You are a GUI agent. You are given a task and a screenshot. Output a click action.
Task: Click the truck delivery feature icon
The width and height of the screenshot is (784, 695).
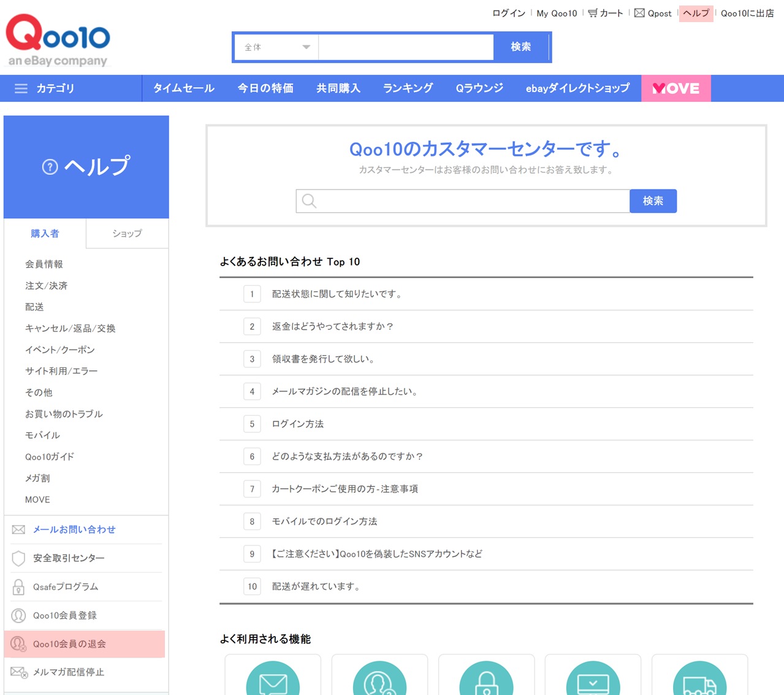tap(699, 681)
